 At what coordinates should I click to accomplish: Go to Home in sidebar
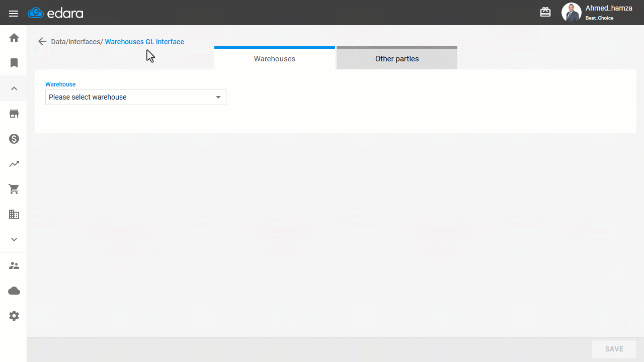[14, 38]
